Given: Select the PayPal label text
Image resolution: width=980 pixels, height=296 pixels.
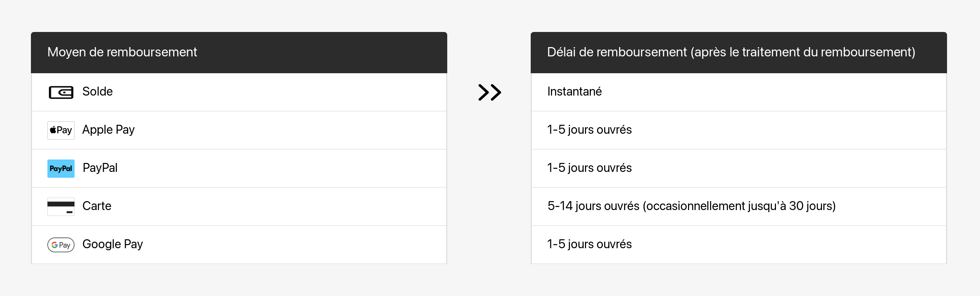Looking at the screenshot, I should [100, 168].
